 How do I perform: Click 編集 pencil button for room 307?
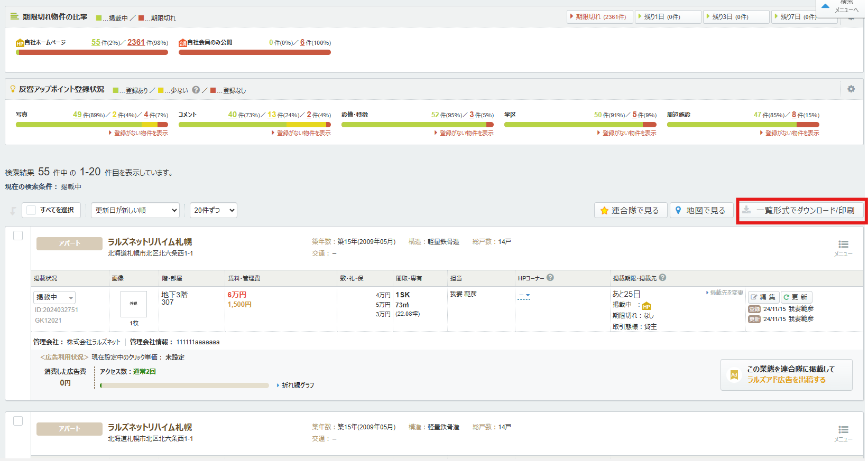click(763, 297)
